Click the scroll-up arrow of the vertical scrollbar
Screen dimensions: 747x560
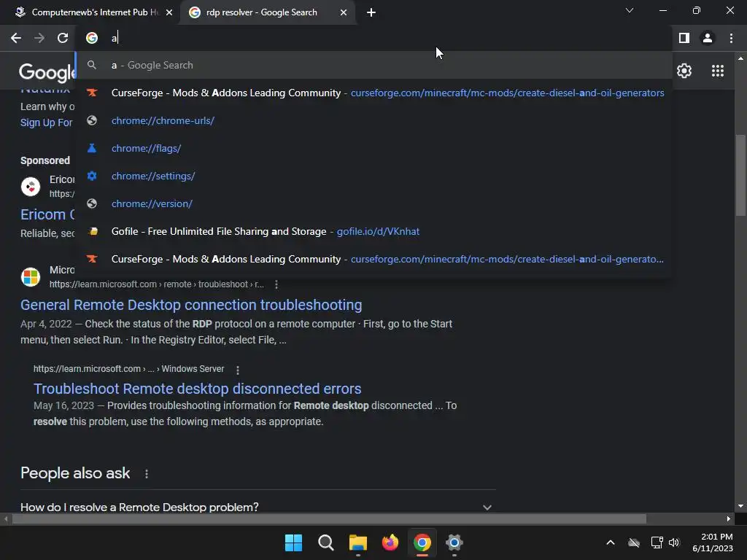(740, 58)
